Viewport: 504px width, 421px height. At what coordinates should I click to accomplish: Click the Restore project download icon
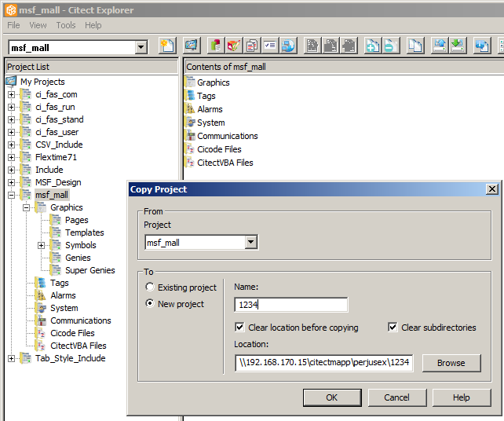458,46
